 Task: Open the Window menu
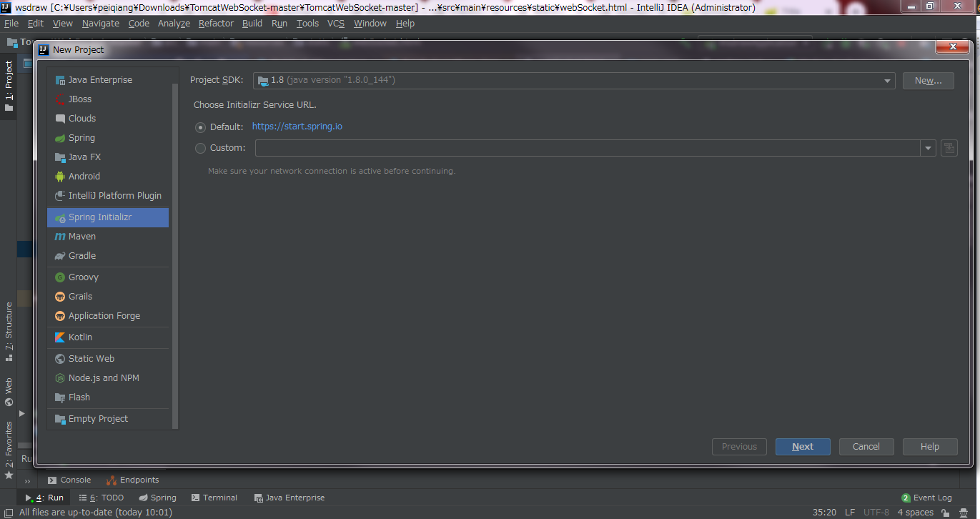370,24
